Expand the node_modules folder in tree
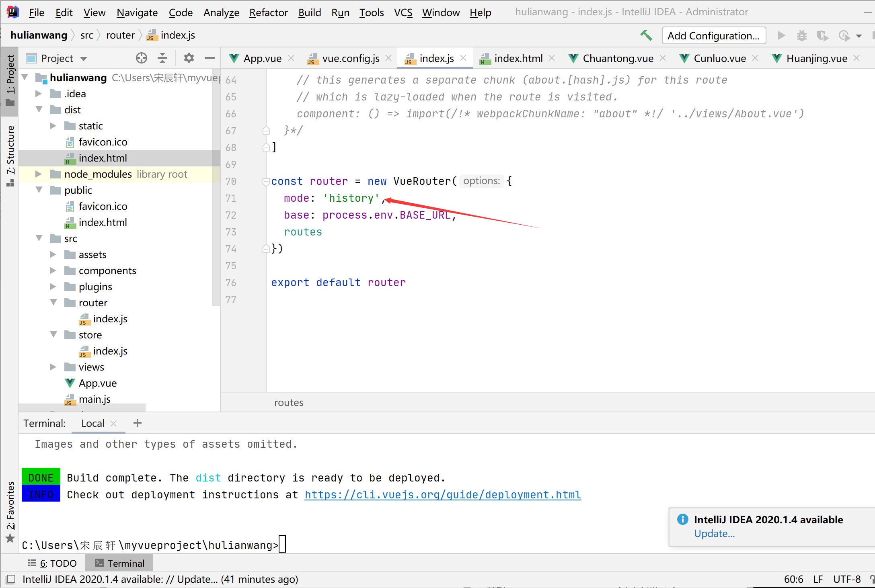The height and width of the screenshot is (588, 875). (x=39, y=174)
